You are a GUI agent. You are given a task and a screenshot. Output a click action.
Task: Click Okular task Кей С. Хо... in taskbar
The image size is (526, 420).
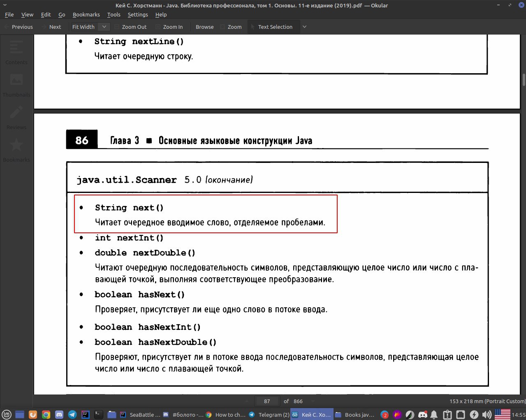tap(311, 415)
